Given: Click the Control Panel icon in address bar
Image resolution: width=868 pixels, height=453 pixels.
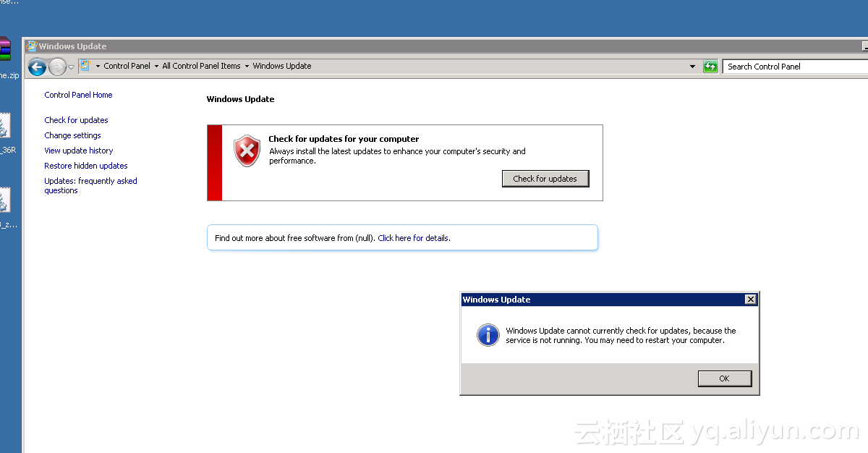Looking at the screenshot, I should pyautogui.click(x=85, y=66).
